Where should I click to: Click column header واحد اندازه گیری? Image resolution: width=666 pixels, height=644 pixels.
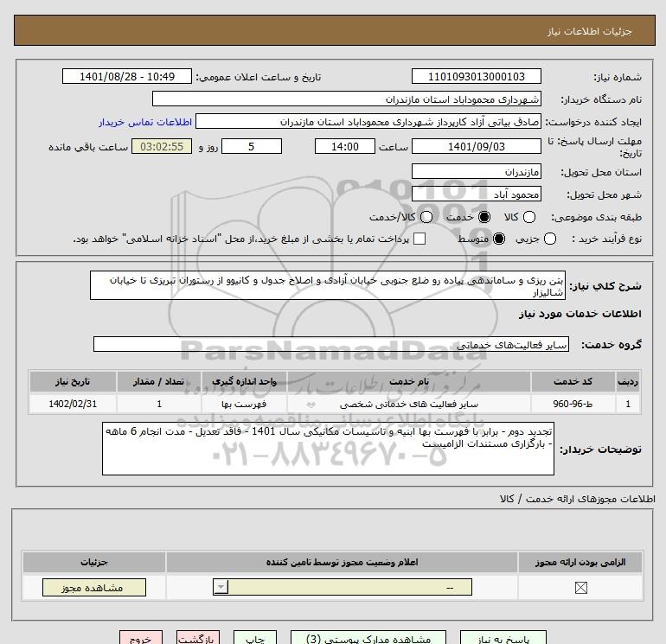(244, 381)
